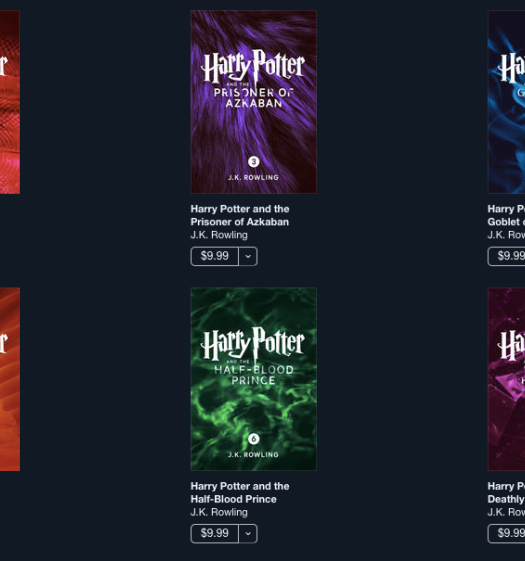Open the Harry Potter and the Half-Blood Prince title link
The image size is (525, 561).
(240, 493)
